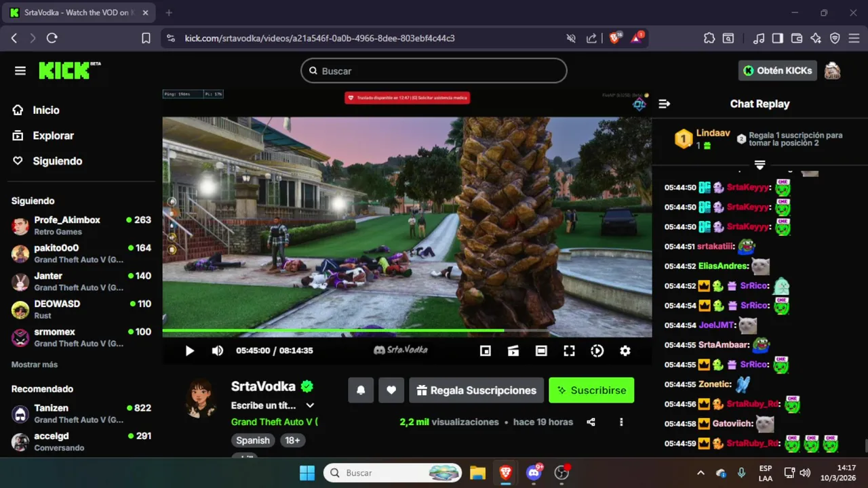Open Tanizen recommended channel
The image size is (868, 488).
(x=81, y=413)
